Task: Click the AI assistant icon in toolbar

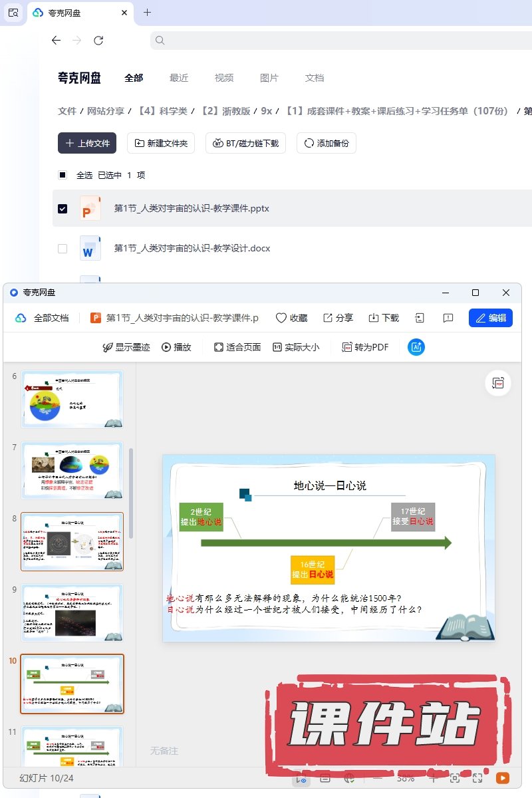Action: coord(416,347)
